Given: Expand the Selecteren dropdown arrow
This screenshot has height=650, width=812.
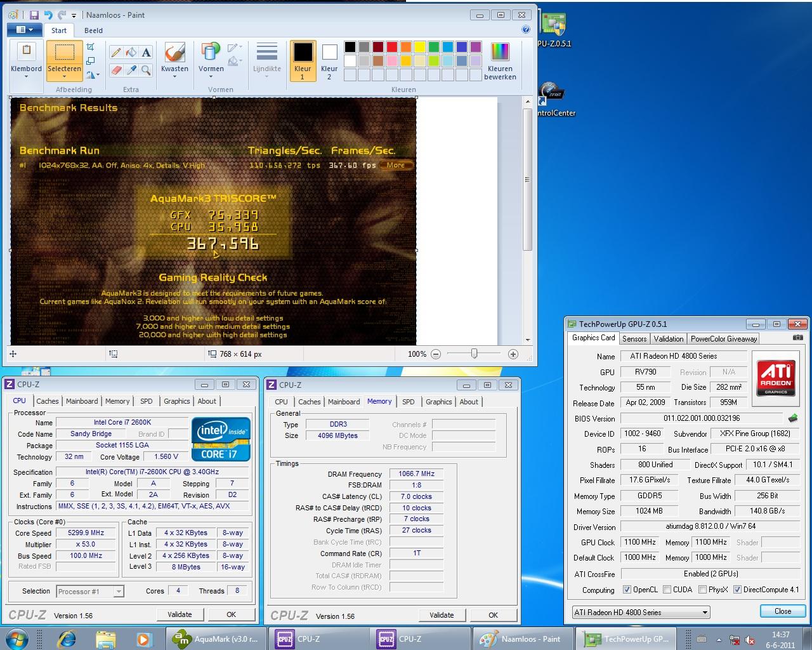Looking at the screenshot, I should coord(64,77).
